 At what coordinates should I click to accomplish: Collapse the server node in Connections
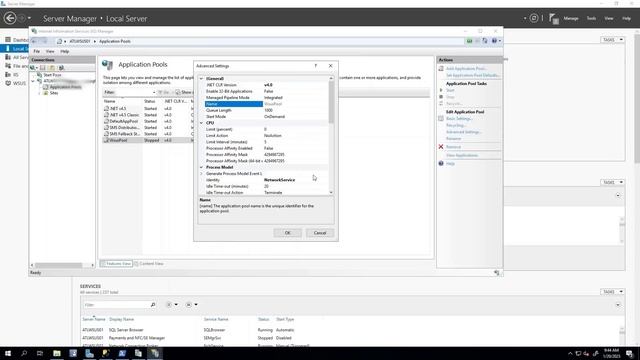pyautogui.click(x=33, y=81)
